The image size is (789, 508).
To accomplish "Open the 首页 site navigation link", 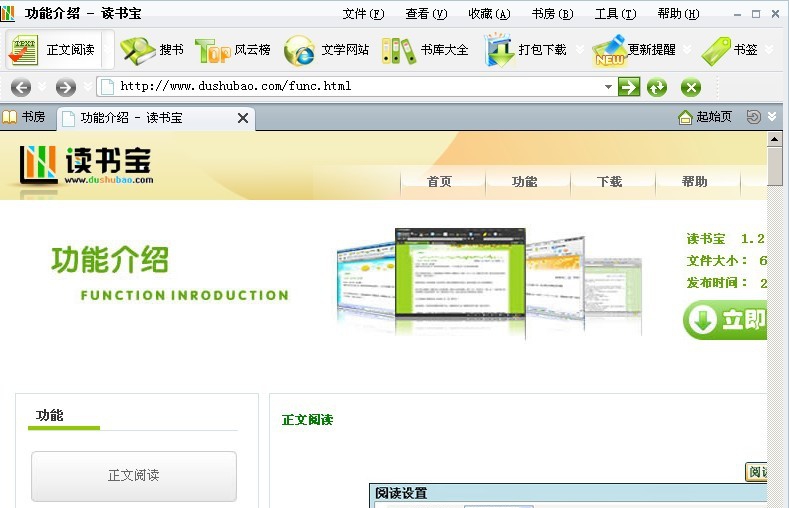I will coord(439,182).
